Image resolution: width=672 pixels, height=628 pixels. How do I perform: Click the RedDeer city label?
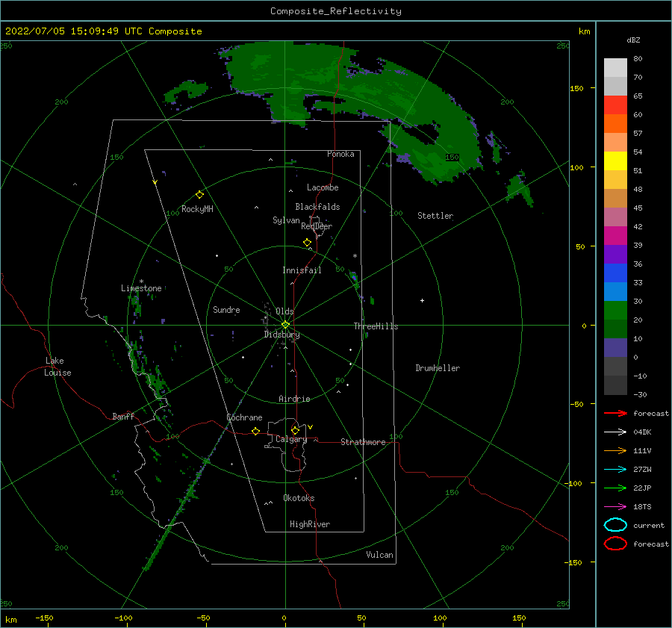(317, 226)
